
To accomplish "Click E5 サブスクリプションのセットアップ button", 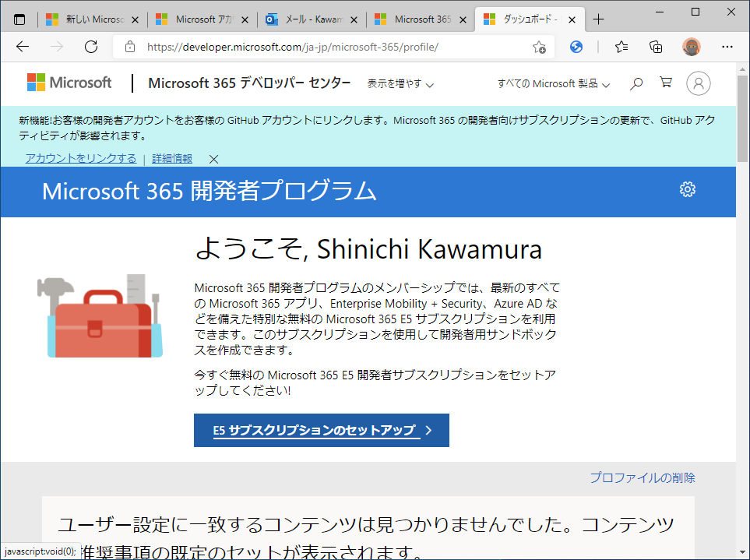I will tap(322, 431).
